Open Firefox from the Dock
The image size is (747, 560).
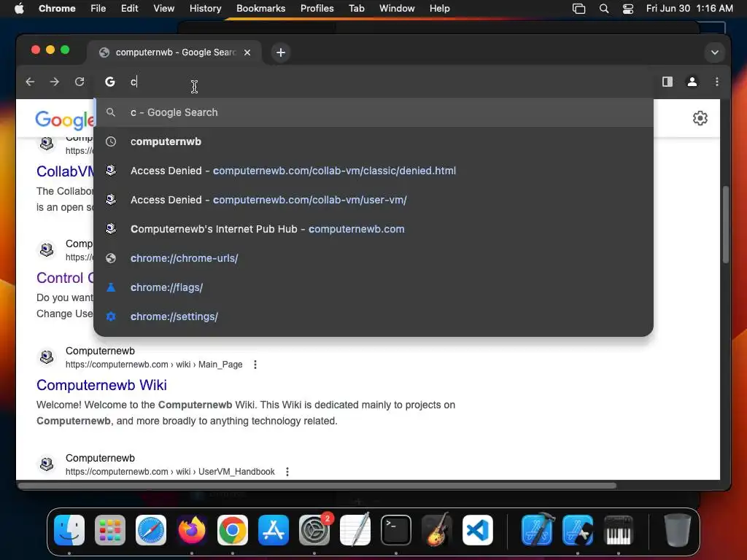tap(192, 530)
